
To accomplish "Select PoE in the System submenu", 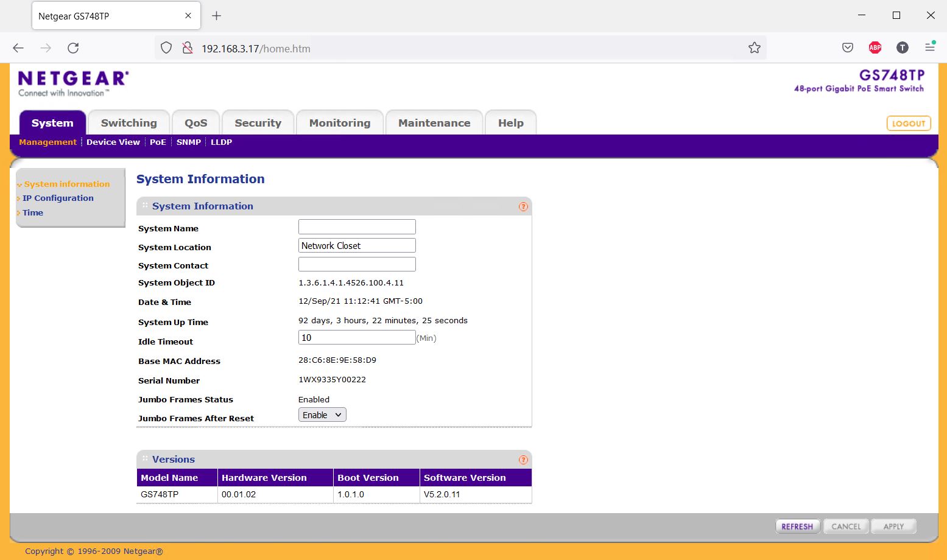I will (x=158, y=142).
